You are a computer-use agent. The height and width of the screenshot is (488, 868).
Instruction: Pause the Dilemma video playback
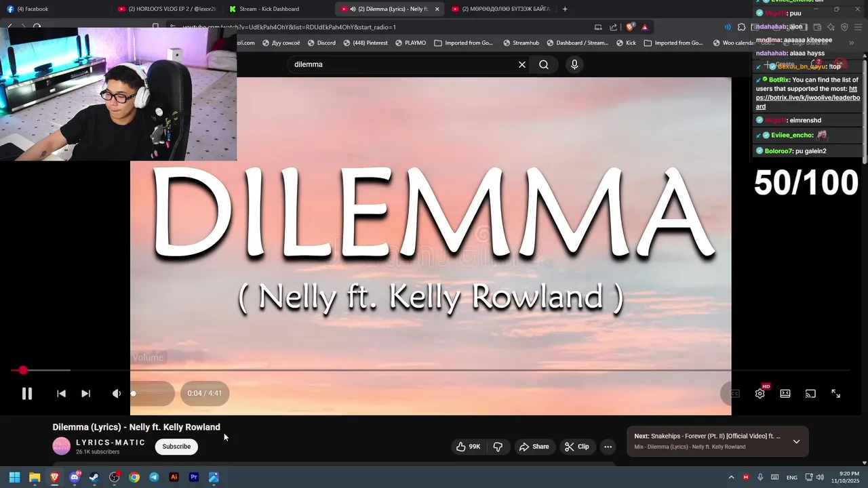click(x=26, y=393)
